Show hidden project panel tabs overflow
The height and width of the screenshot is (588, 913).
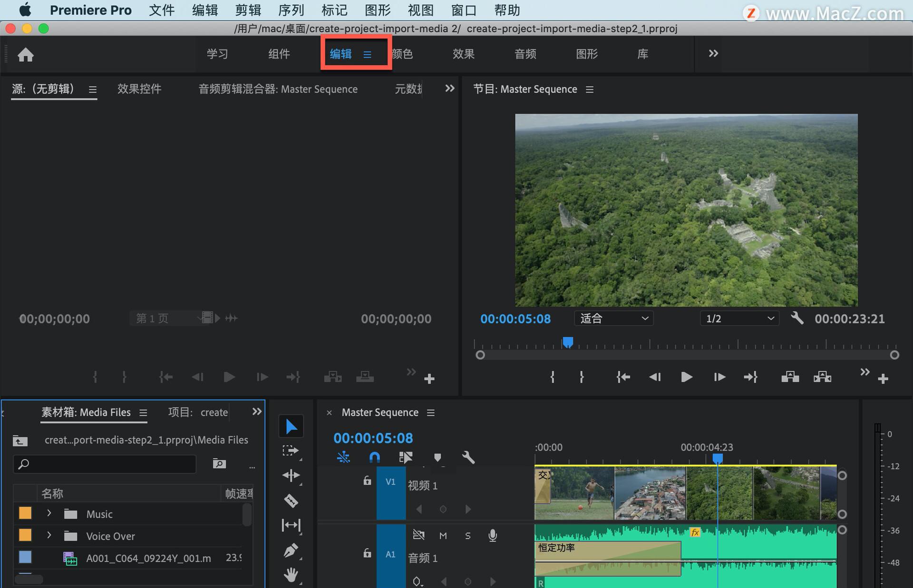[257, 412]
